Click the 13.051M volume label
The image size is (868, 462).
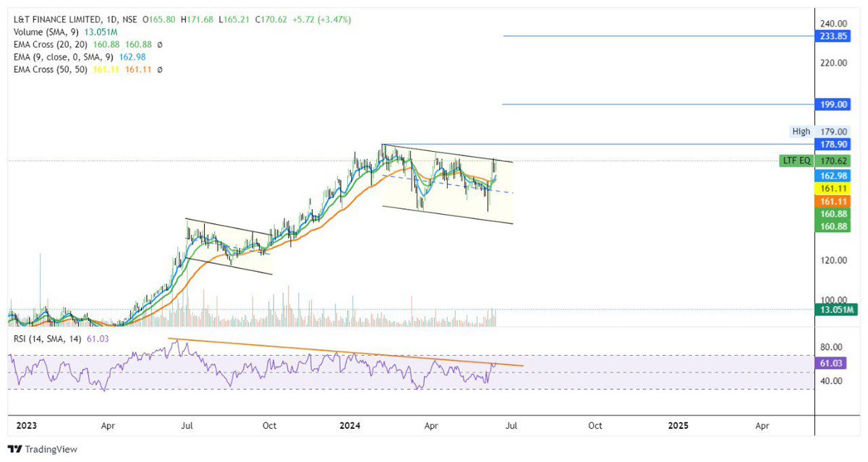(x=835, y=309)
